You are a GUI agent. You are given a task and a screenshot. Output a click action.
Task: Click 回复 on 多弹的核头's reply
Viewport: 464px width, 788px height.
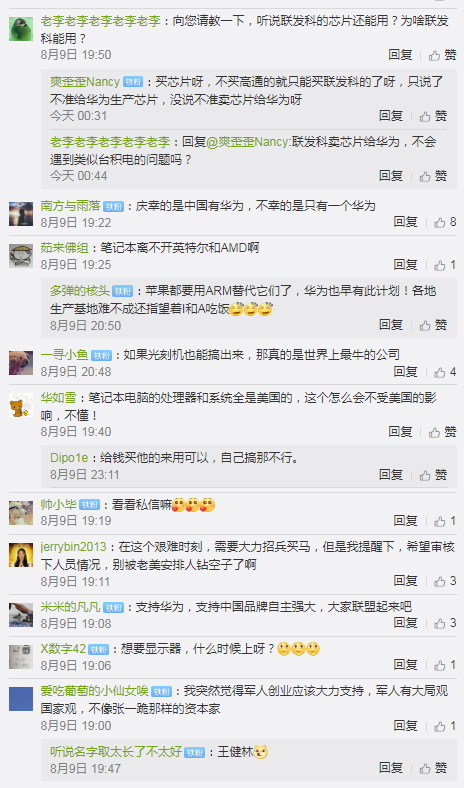[391, 325]
